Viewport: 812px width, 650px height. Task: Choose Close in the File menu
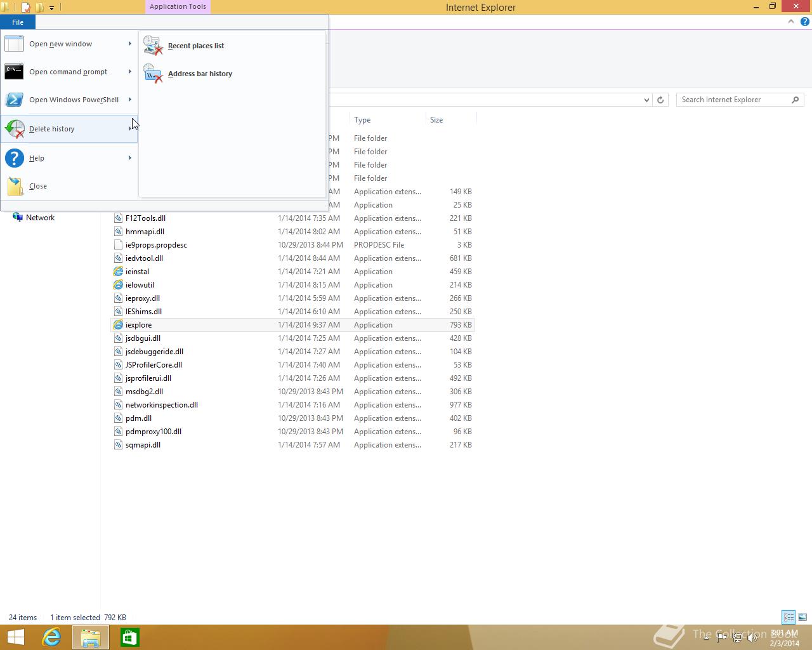point(69,186)
